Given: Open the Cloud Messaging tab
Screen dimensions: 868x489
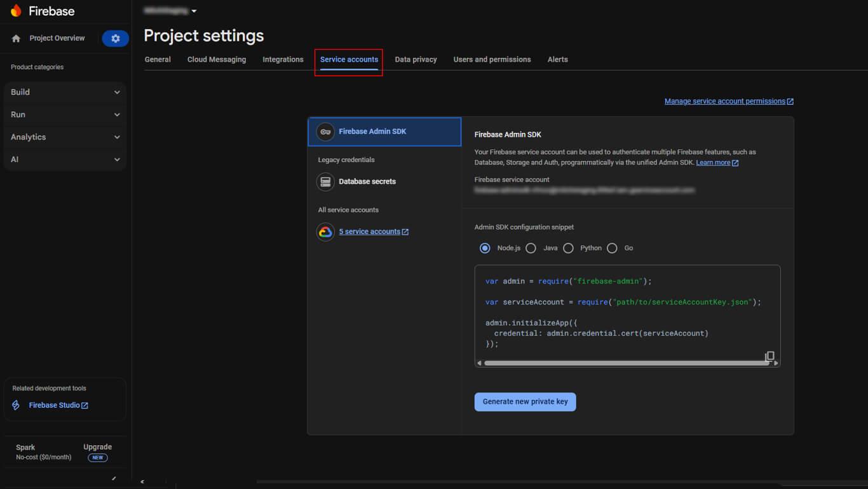Looking at the screenshot, I should point(216,59).
